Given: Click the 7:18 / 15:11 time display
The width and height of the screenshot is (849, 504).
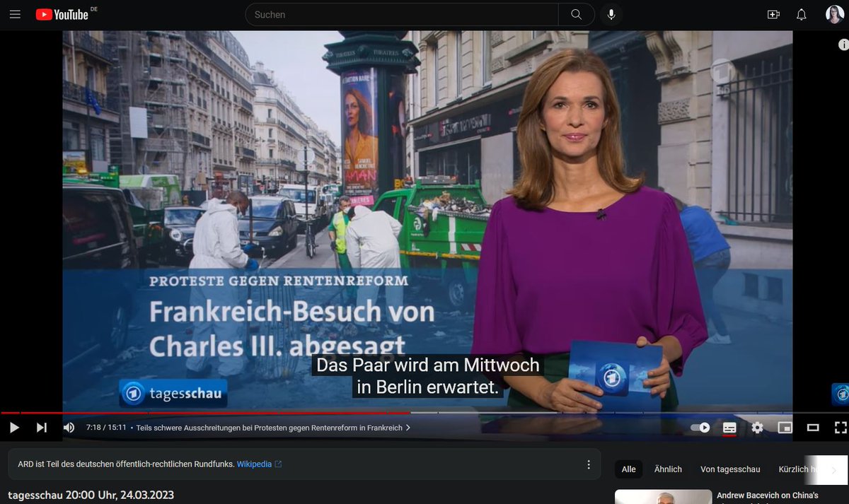Looking at the screenshot, I should pyautogui.click(x=106, y=428).
